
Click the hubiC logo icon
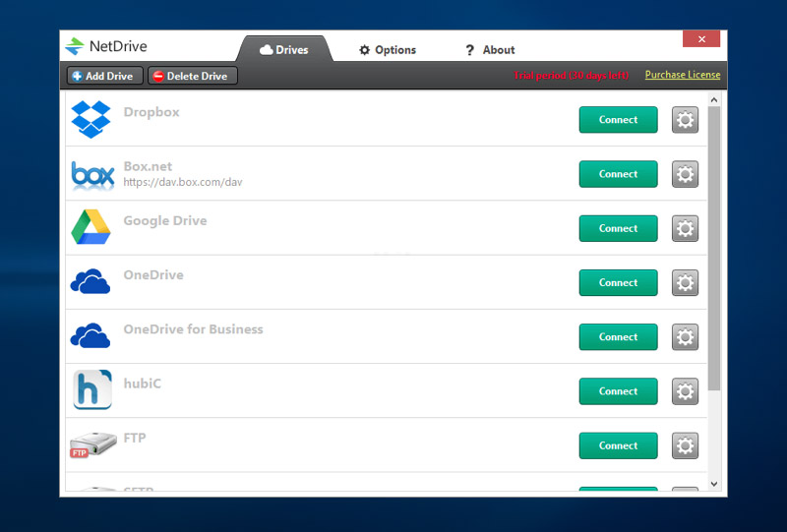[x=92, y=390]
